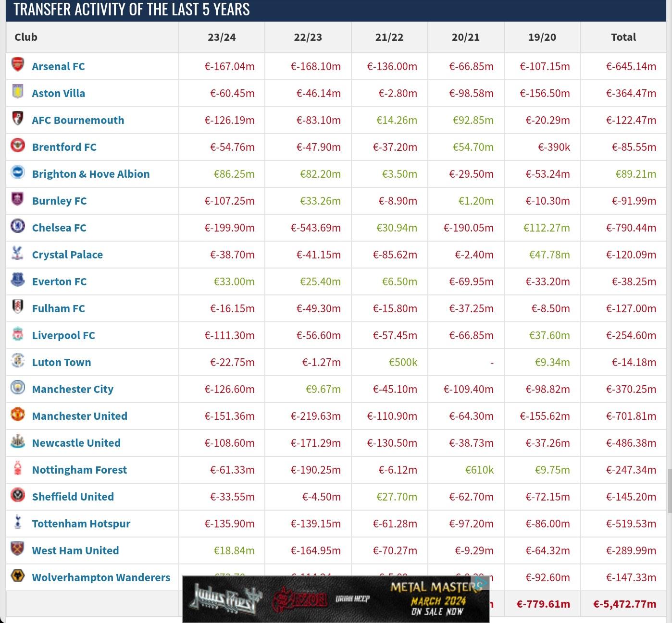
Task: Click the Total column header
Action: [x=623, y=37]
